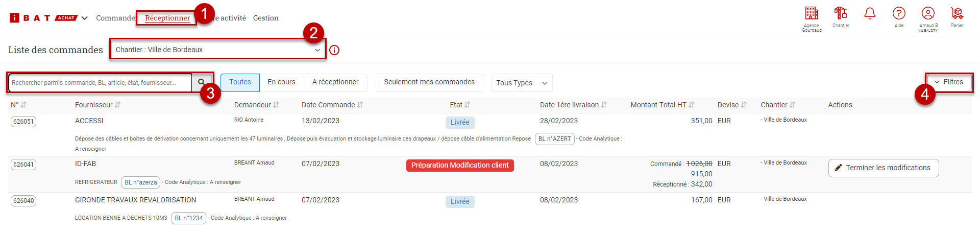Screen dimensions: 980x232
Task: Open the Réceptionner menu
Action: (x=167, y=18)
